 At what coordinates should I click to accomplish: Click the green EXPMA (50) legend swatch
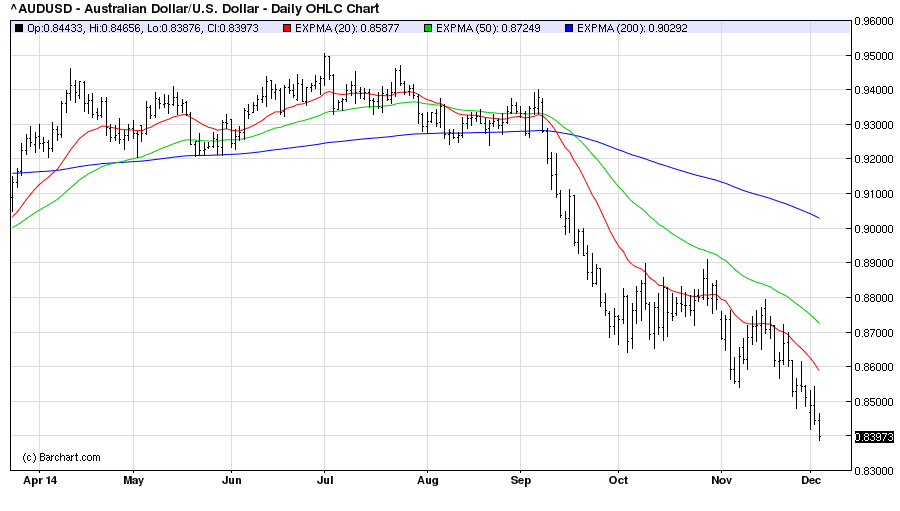[x=429, y=28]
